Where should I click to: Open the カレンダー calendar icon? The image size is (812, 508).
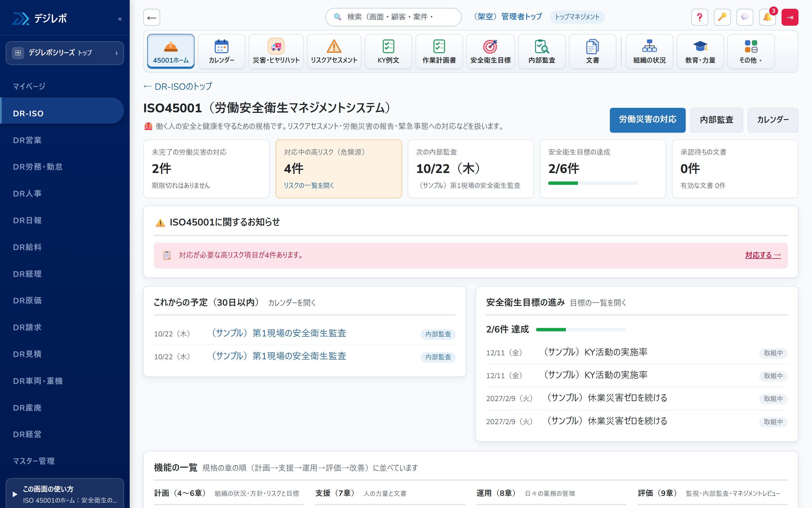[x=221, y=51]
